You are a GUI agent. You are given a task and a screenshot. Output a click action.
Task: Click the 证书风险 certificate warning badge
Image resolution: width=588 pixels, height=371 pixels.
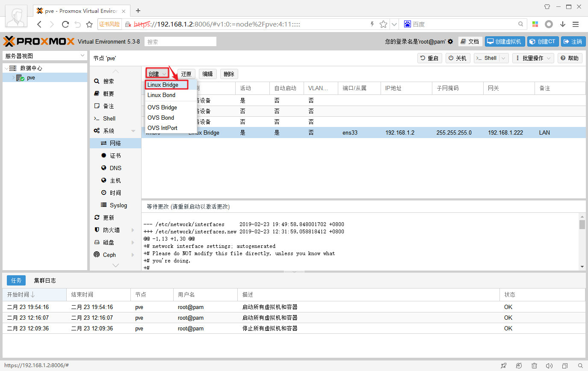pyautogui.click(x=109, y=24)
